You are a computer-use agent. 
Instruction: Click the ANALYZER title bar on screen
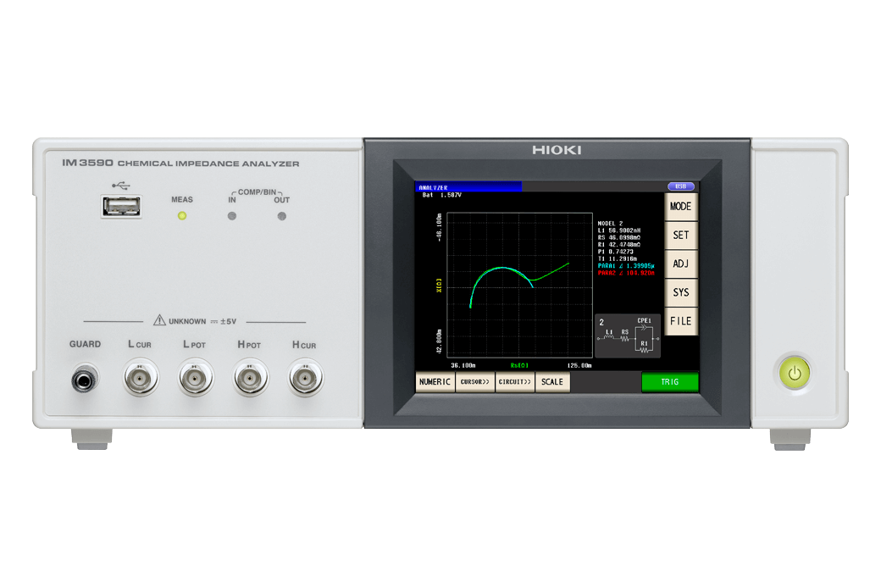(468, 187)
